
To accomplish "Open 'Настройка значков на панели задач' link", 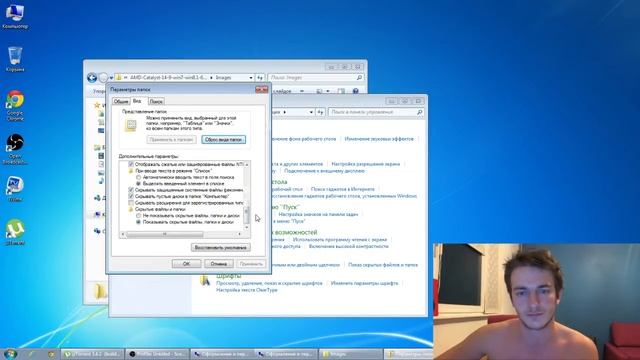I will click(x=318, y=214).
